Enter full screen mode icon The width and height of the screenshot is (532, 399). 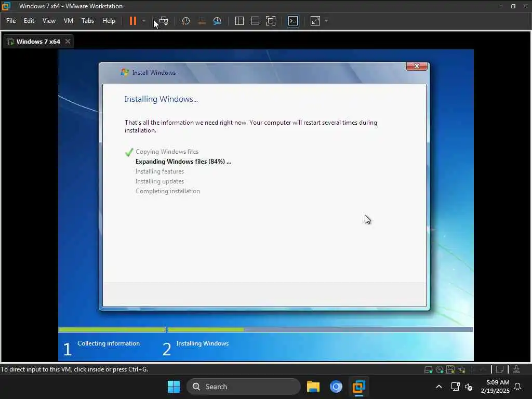coord(271,21)
